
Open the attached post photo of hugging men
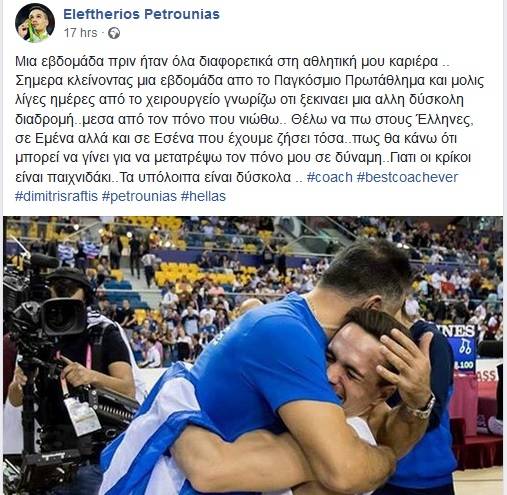[x=253, y=355]
